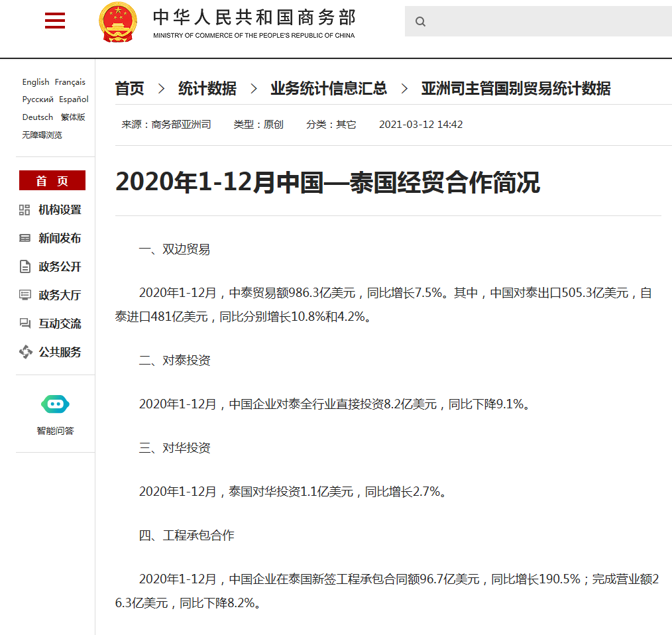Click the 公共服务 icon

pyautogui.click(x=25, y=351)
